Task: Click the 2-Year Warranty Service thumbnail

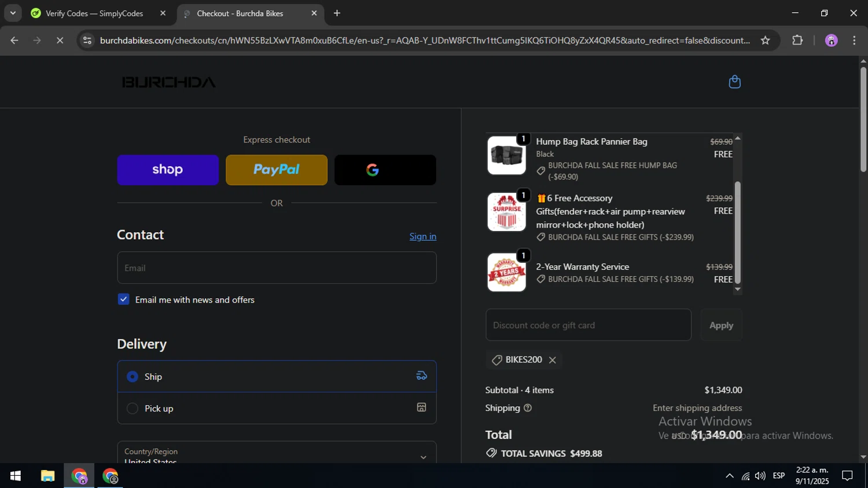Action: [x=506, y=272]
